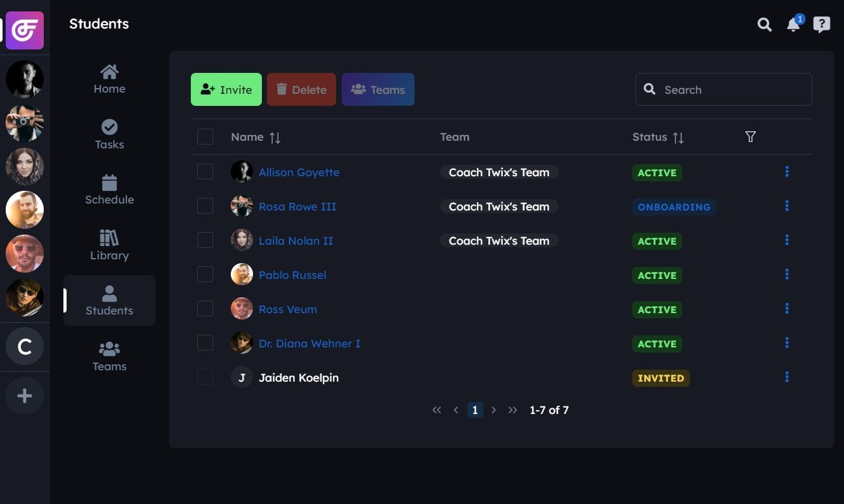
Task: Open row options menu for Rosa Rowe III
Action: tap(787, 206)
